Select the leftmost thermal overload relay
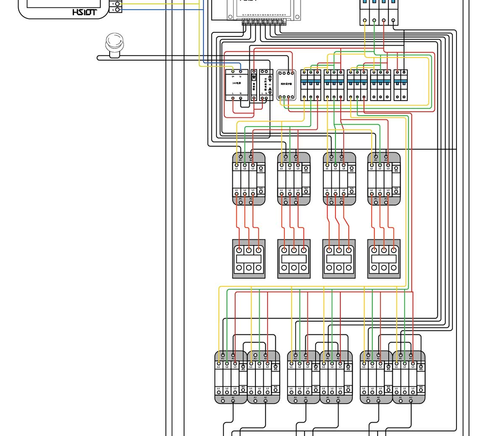Viewport: 504px width, 436px height. pyautogui.click(x=249, y=259)
